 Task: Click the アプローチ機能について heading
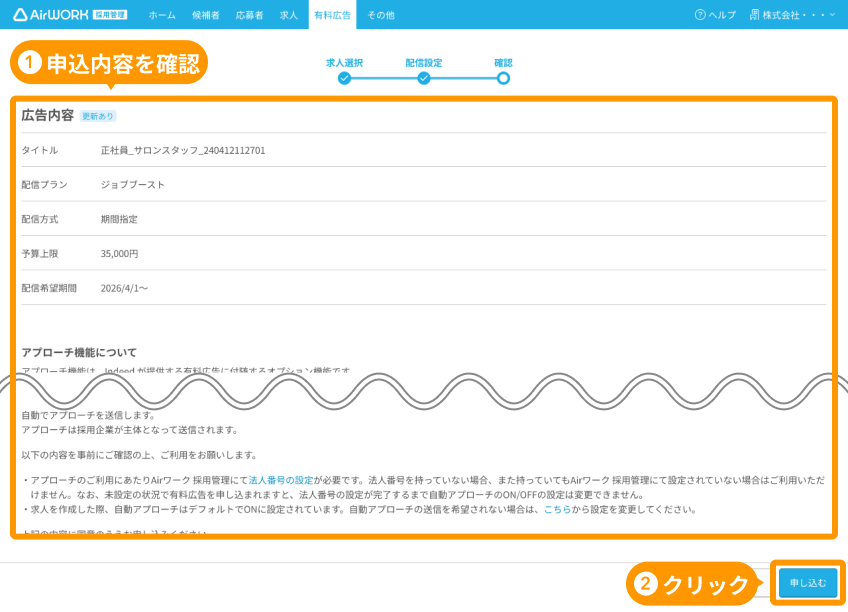coord(79,352)
